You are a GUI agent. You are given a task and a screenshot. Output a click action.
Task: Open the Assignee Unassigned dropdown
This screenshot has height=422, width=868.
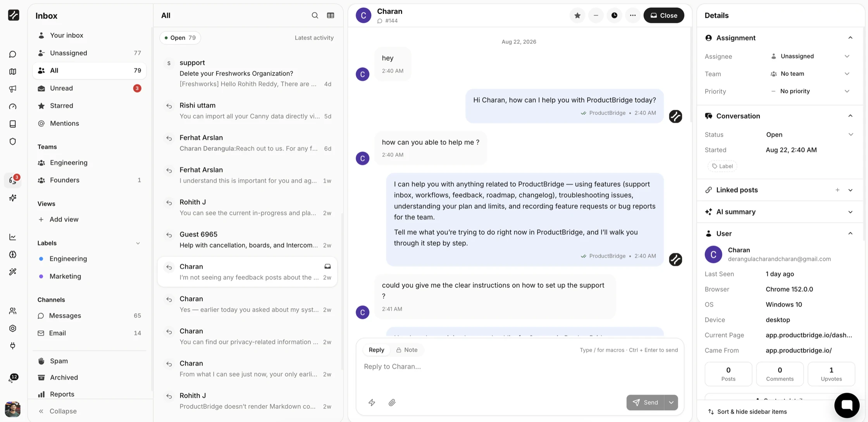pyautogui.click(x=810, y=57)
